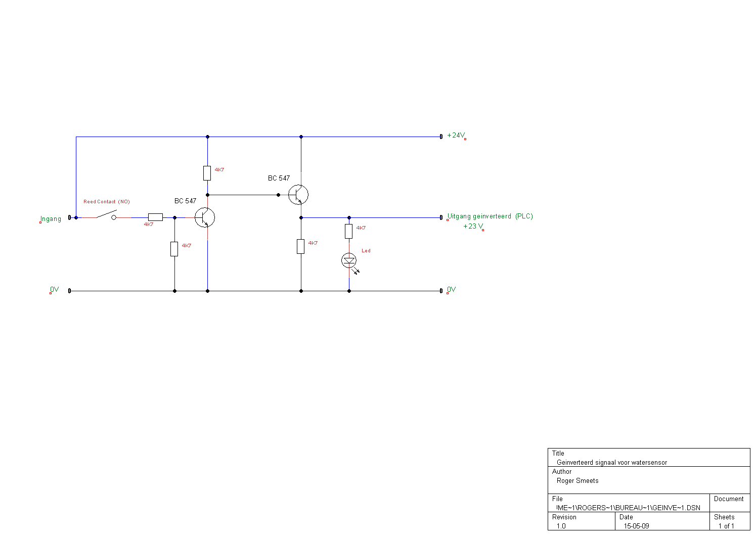Click 'BC 547' label of right transistor
This screenshot has height=536, width=756.
pos(279,178)
